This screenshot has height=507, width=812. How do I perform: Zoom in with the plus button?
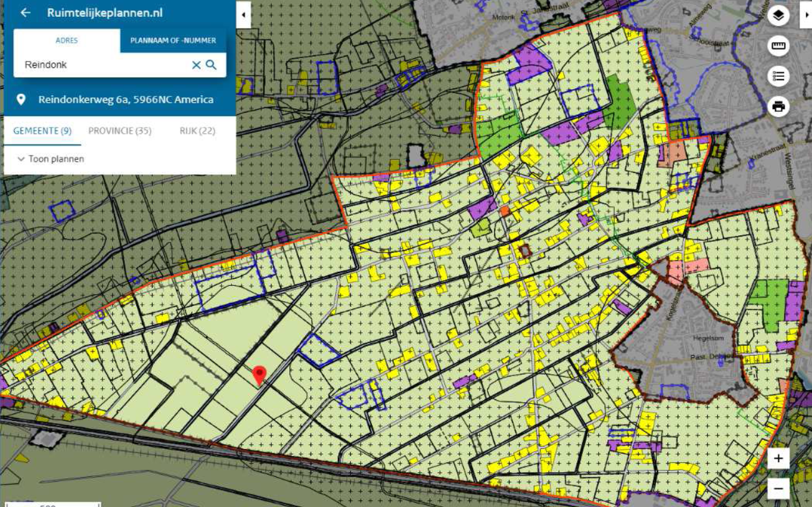pos(778,459)
